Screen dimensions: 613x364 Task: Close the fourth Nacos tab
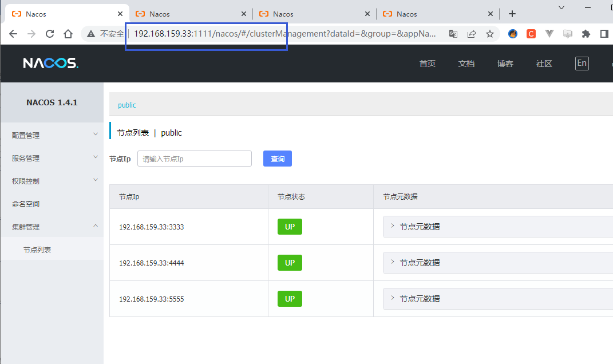[491, 14]
